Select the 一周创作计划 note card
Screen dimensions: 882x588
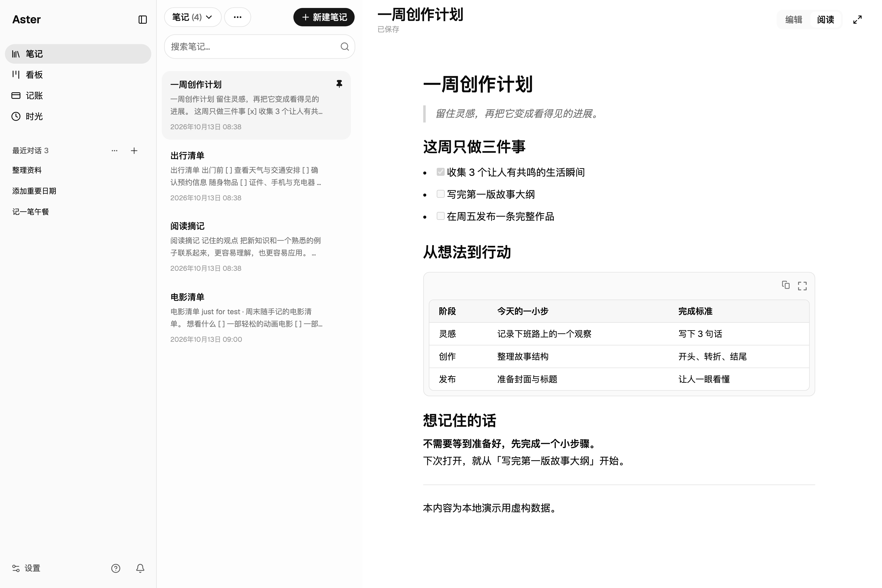pos(256,105)
